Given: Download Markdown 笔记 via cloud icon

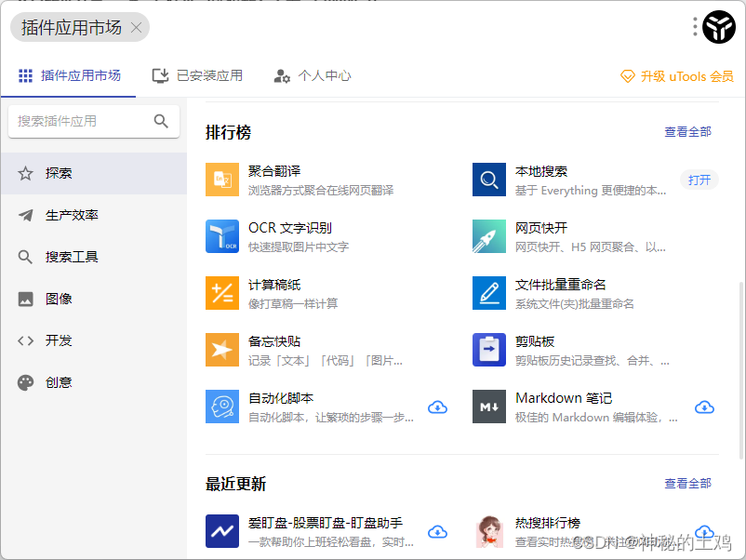Looking at the screenshot, I should tap(704, 407).
